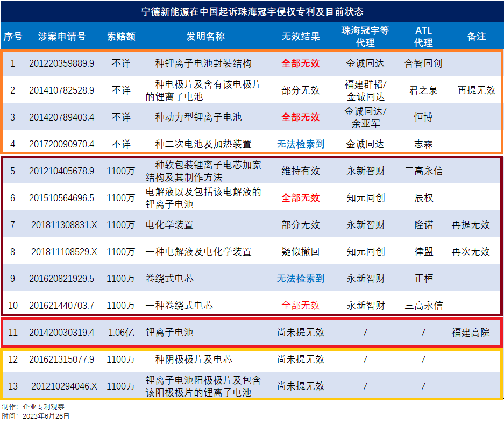Click patent name 锂离子电池阳极极片及包含该阳极极片的锂离子电池

203,386
